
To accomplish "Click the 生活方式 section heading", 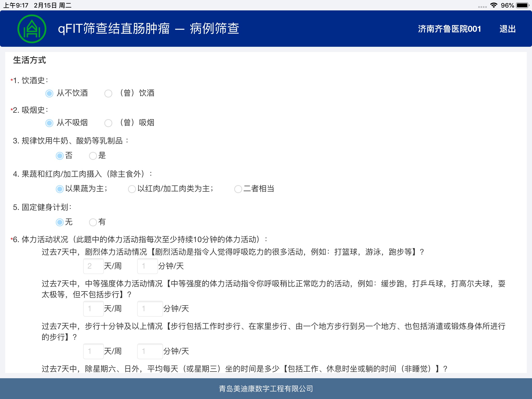I will click(30, 60).
